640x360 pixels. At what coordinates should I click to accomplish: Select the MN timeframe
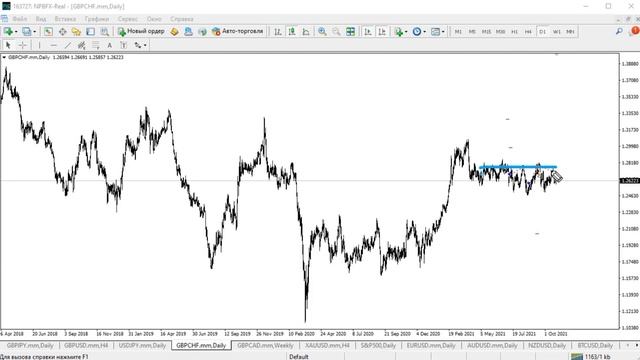click(x=571, y=31)
